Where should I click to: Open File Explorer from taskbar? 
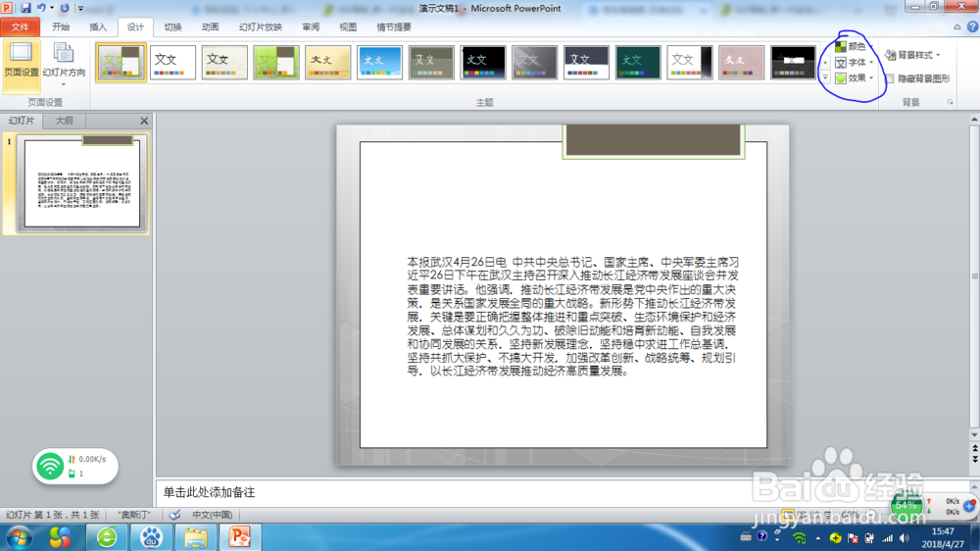pyautogui.click(x=196, y=538)
